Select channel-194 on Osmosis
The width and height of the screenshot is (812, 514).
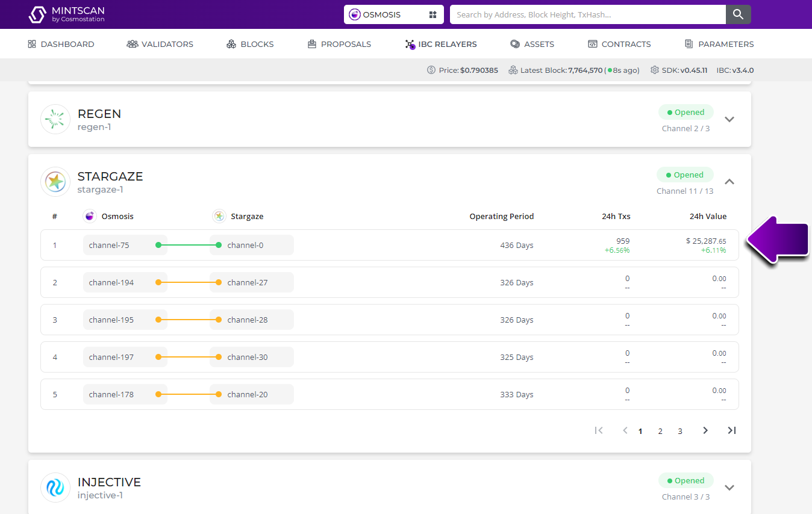point(125,282)
